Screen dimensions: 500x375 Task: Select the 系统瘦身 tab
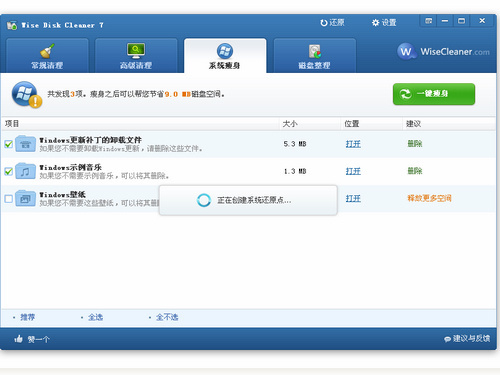coord(225,56)
